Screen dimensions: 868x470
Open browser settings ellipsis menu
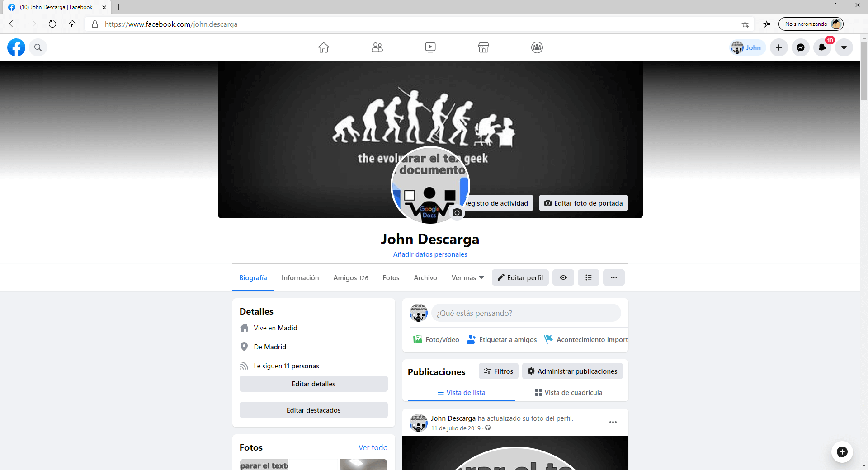pos(855,24)
